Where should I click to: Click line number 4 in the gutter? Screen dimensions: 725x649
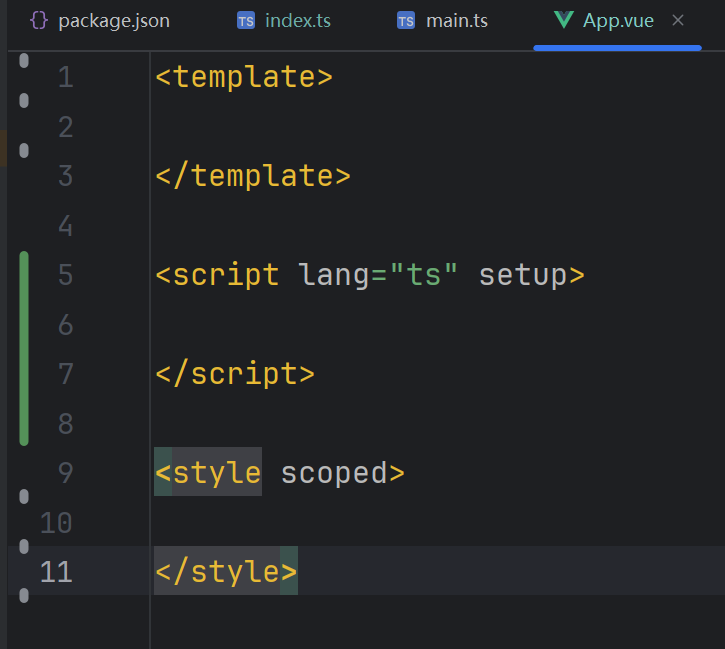pyautogui.click(x=66, y=226)
